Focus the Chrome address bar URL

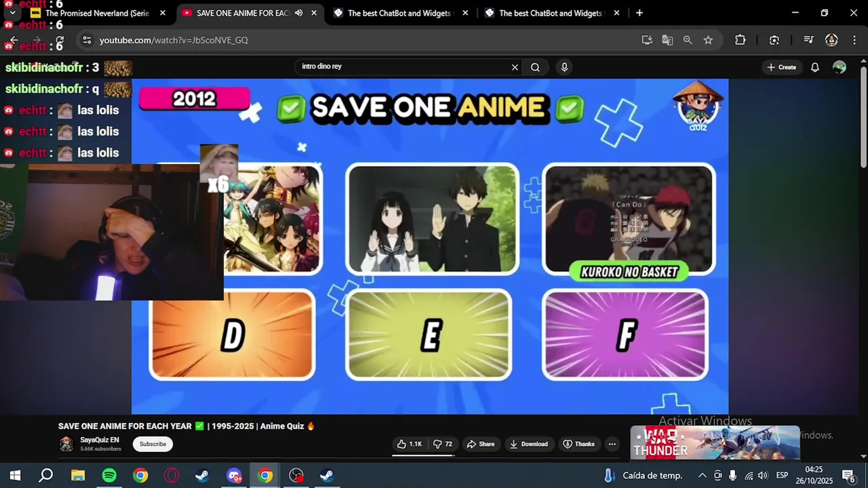(x=174, y=40)
